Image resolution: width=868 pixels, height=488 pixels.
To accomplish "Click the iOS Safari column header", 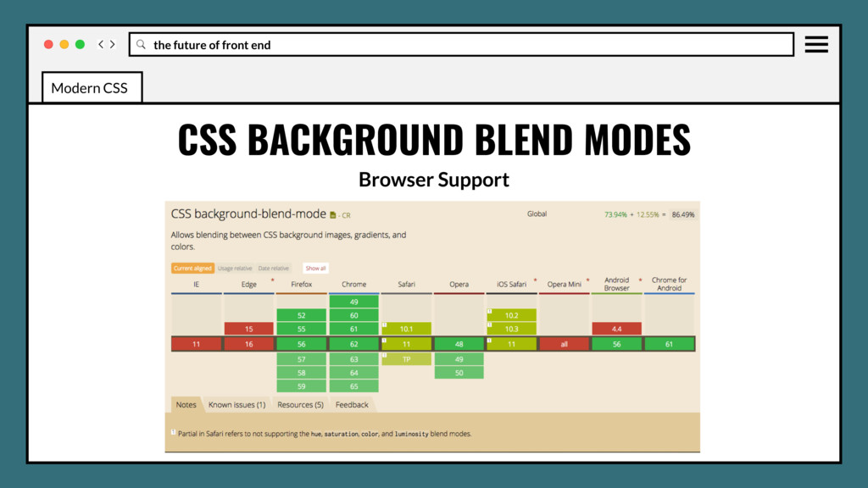I will 511,285.
